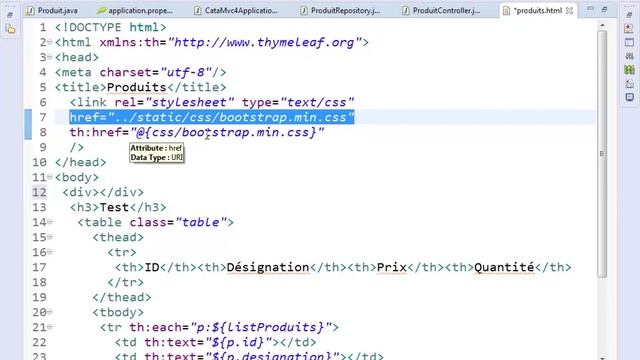The height and width of the screenshot is (360, 640).
Task: Click the highlighted href bootstrap.min.css attribute
Action: 212,118
